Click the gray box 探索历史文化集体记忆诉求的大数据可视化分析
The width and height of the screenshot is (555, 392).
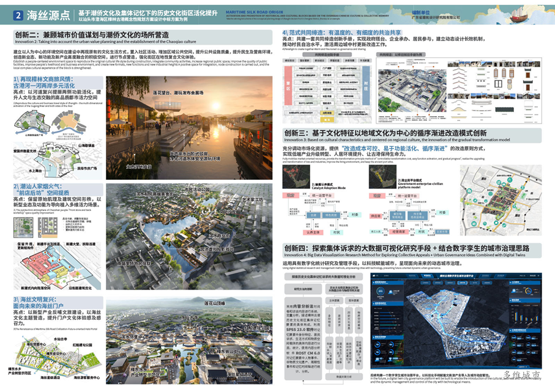(x=325, y=276)
